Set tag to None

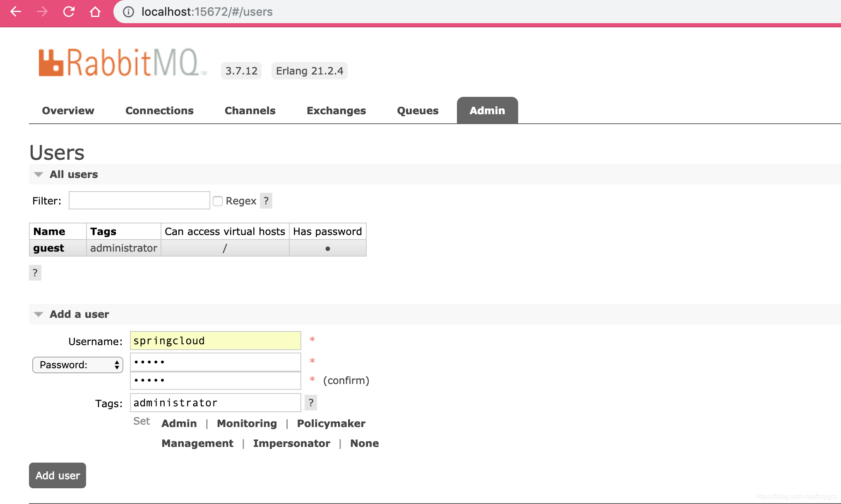(x=364, y=443)
